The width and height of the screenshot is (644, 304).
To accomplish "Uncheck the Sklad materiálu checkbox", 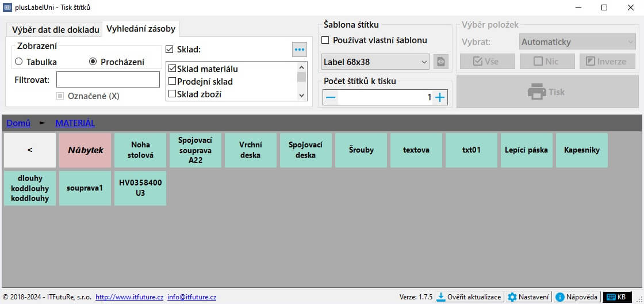I will pyautogui.click(x=172, y=69).
